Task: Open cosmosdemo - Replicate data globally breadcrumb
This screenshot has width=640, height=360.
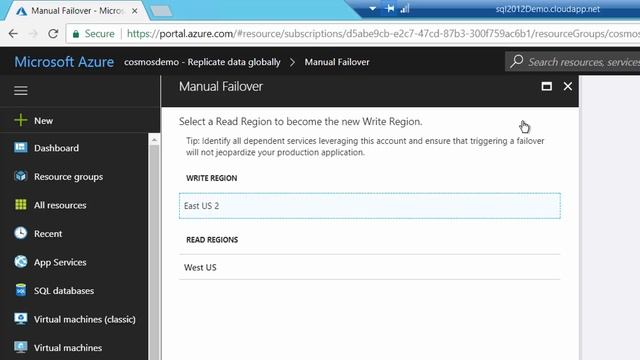Action: [x=202, y=62]
